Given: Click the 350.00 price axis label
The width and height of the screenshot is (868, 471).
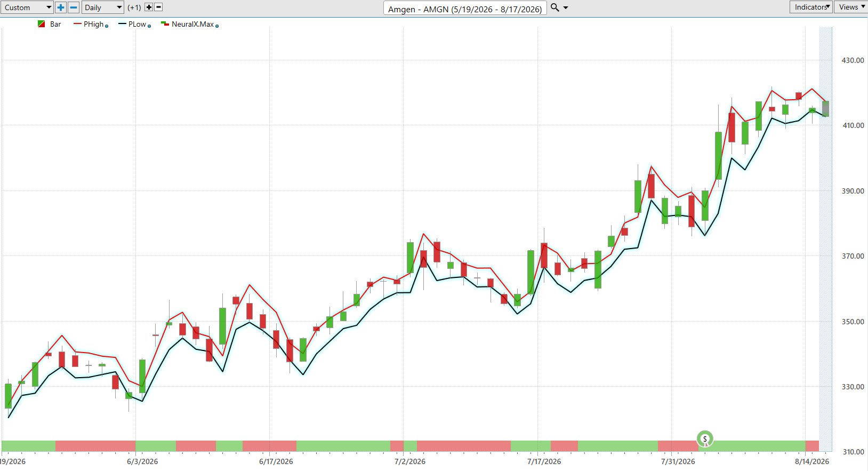Looking at the screenshot, I should point(853,322).
